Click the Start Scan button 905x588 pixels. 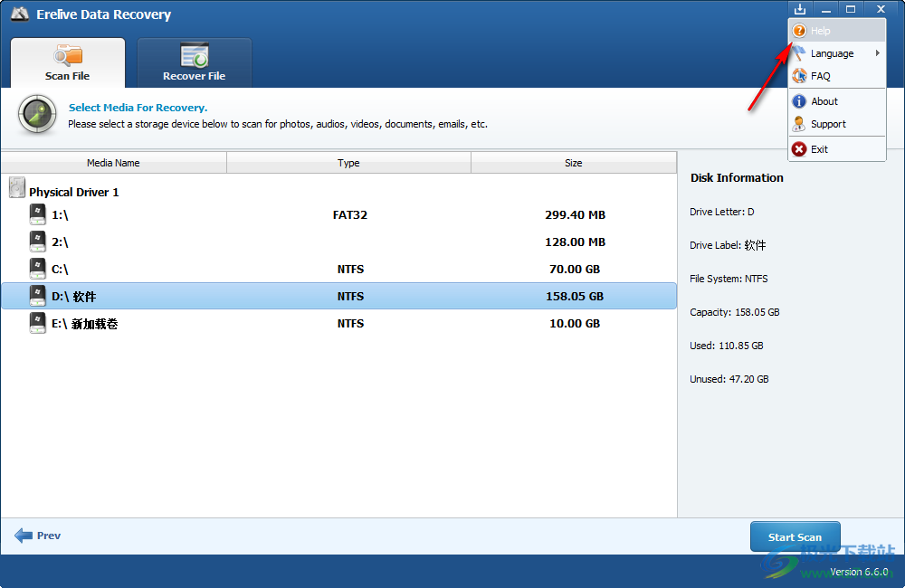pos(795,536)
